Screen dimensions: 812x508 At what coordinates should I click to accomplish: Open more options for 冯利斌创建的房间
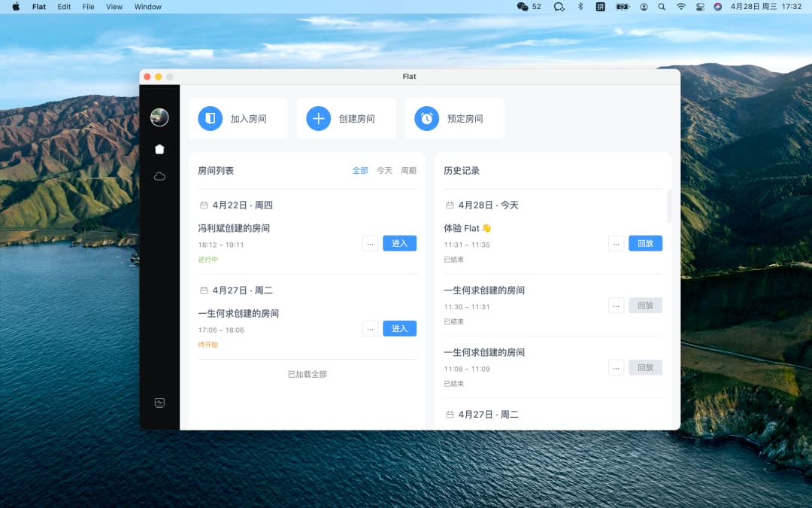pyautogui.click(x=370, y=243)
